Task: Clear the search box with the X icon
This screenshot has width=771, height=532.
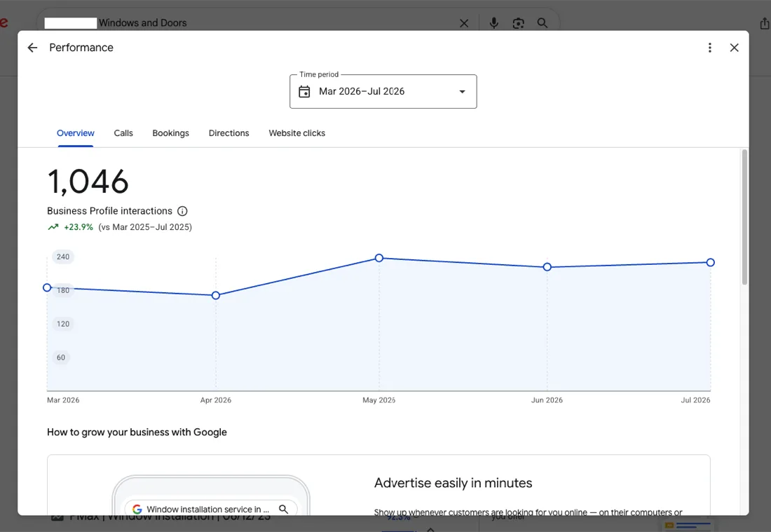Action: pos(464,23)
